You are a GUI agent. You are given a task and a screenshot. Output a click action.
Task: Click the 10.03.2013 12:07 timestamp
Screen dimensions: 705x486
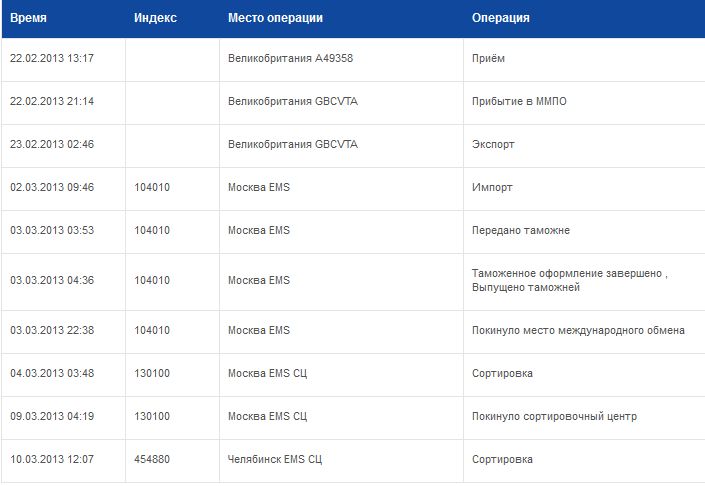tap(52, 459)
